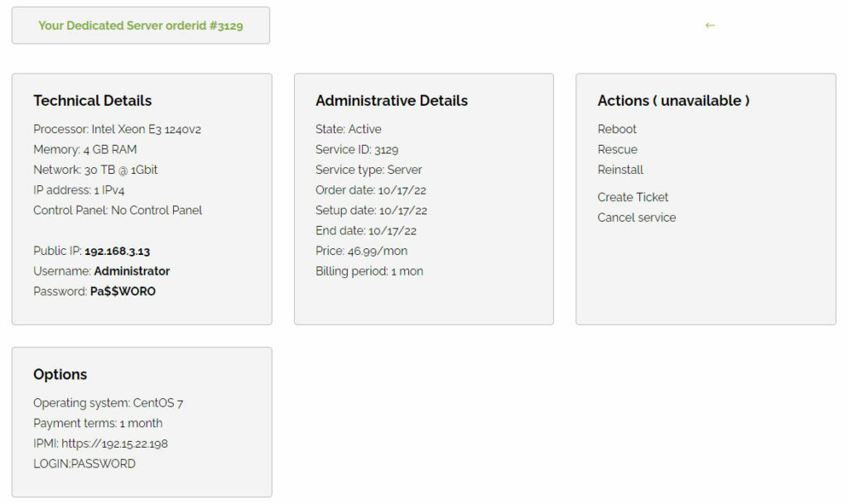This screenshot has width=848, height=504.
Task: Click the Processor: Intel Xeon E3 line
Action: tap(117, 129)
